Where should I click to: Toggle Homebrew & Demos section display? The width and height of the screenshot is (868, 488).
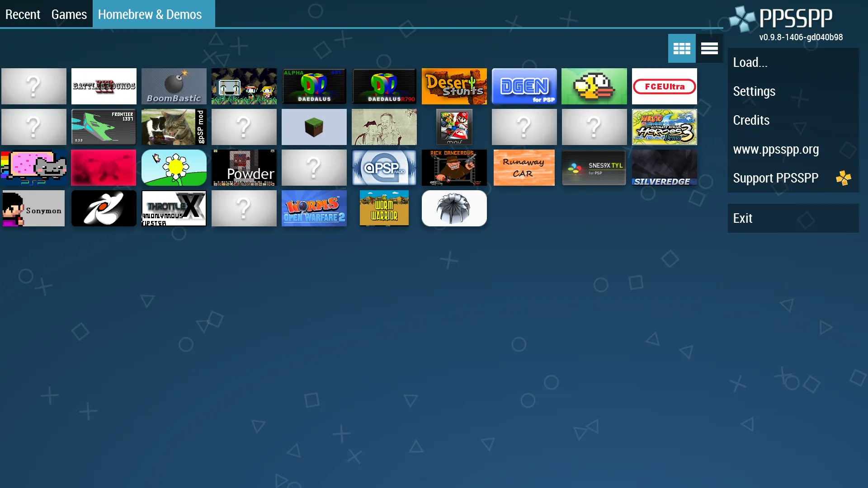coord(150,14)
